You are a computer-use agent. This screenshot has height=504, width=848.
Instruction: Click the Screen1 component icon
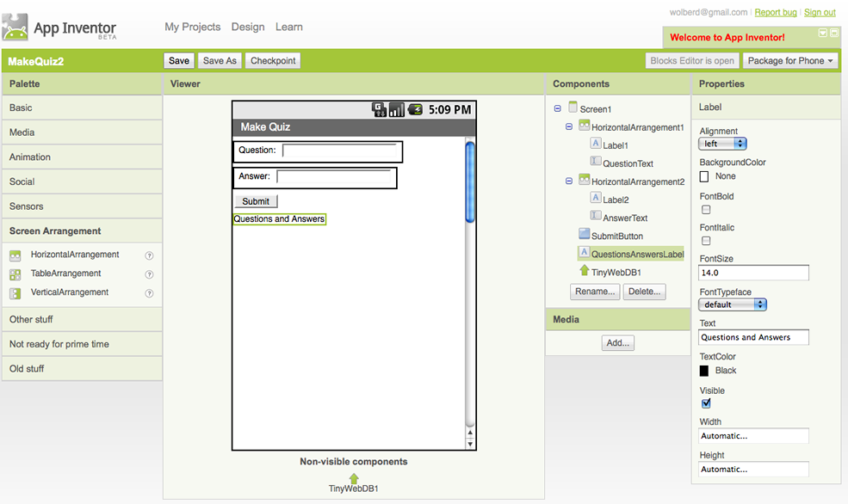[x=573, y=107]
